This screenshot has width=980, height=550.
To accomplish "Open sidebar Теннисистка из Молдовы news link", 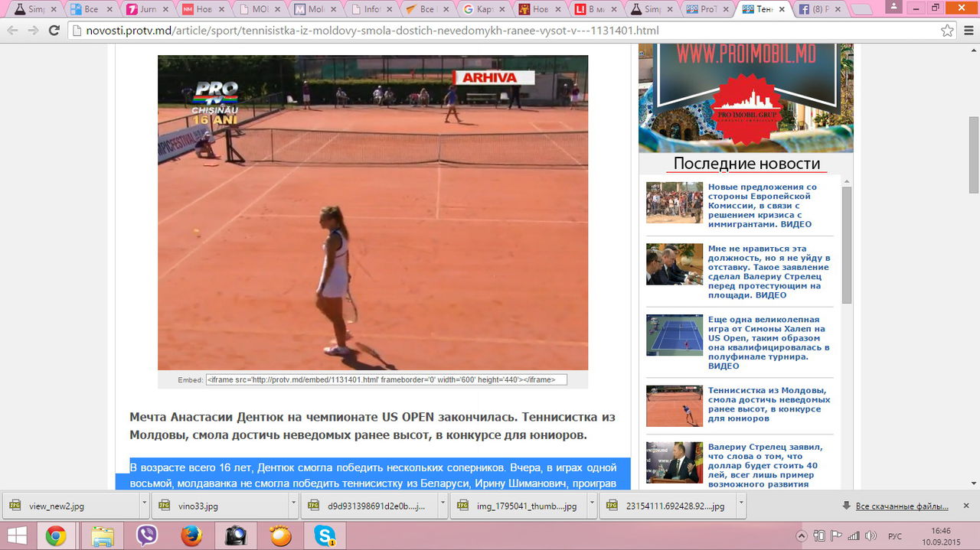I will [769, 405].
